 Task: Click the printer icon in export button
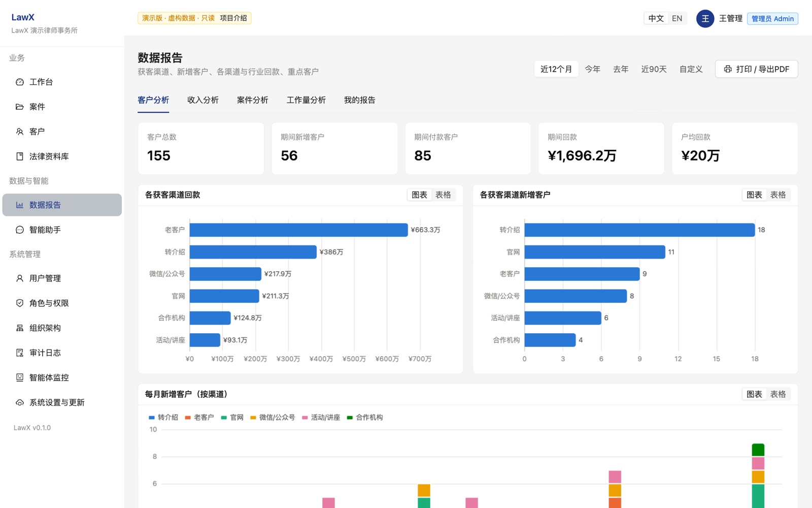tap(728, 69)
